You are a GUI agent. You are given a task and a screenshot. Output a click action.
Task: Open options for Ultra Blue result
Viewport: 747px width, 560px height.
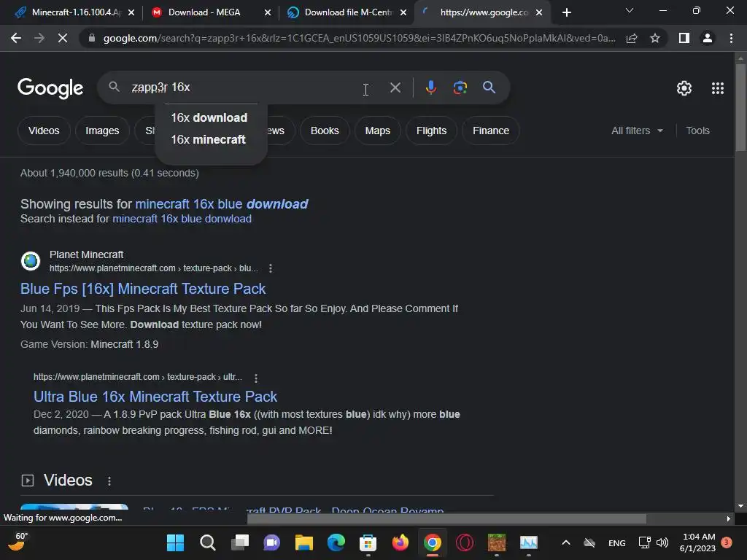pos(256,378)
